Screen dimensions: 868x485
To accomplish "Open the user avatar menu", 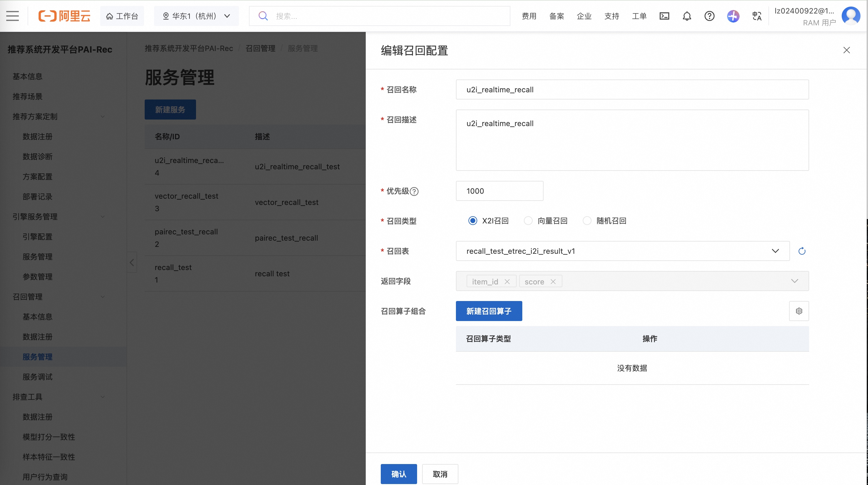I will tap(851, 16).
